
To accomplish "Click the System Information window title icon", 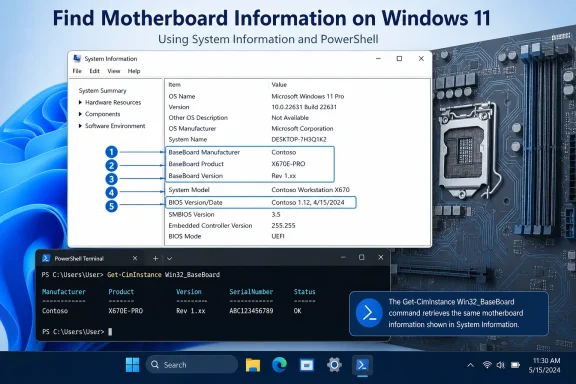I will (x=77, y=58).
